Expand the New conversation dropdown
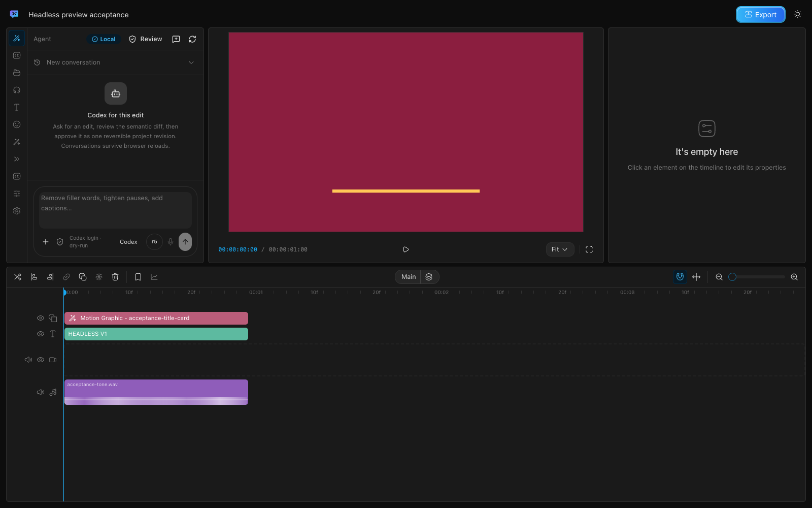The height and width of the screenshot is (508, 812). pyautogui.click(x=115, y=62)
